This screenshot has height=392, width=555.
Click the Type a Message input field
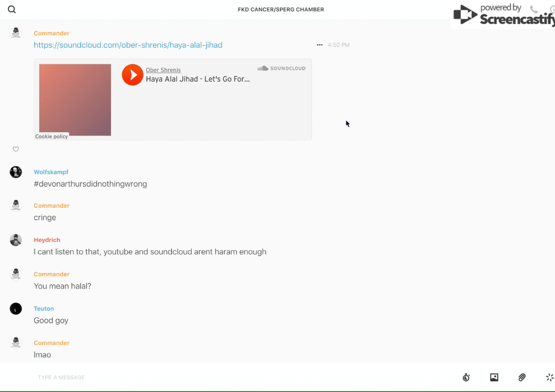(224, 377)
